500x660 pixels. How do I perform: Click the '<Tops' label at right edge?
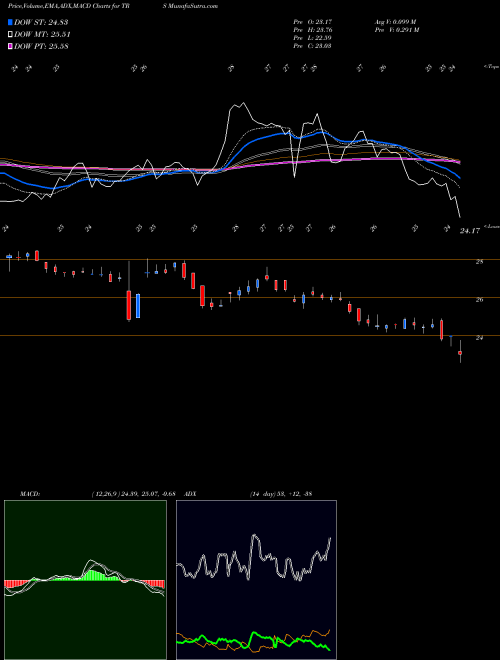pos(492,67)
